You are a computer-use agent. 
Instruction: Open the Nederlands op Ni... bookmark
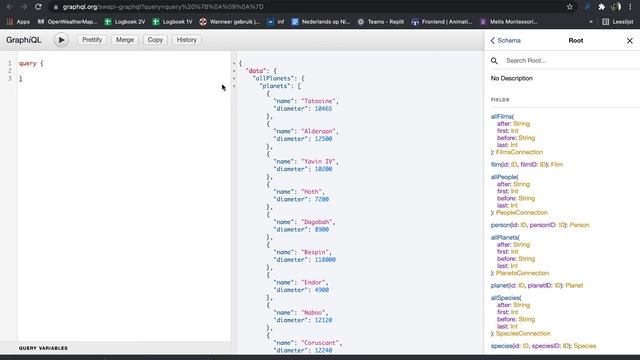point(321,22)
